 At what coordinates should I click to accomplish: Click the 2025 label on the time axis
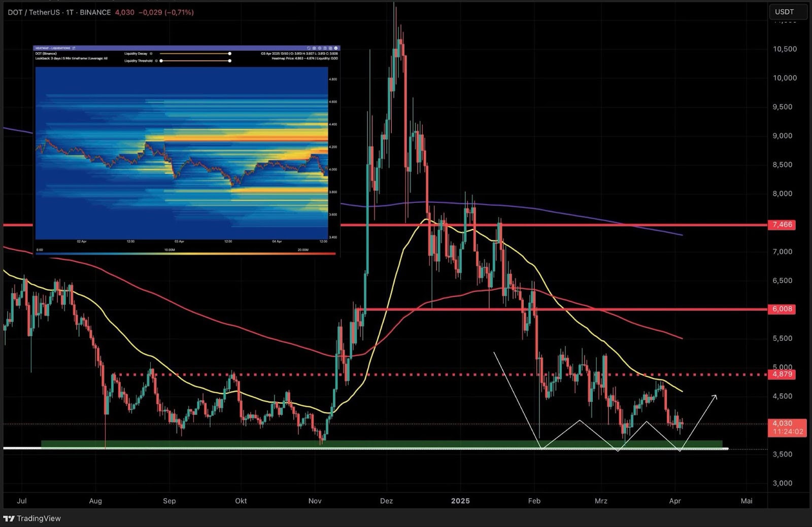[x=460, y=501]
